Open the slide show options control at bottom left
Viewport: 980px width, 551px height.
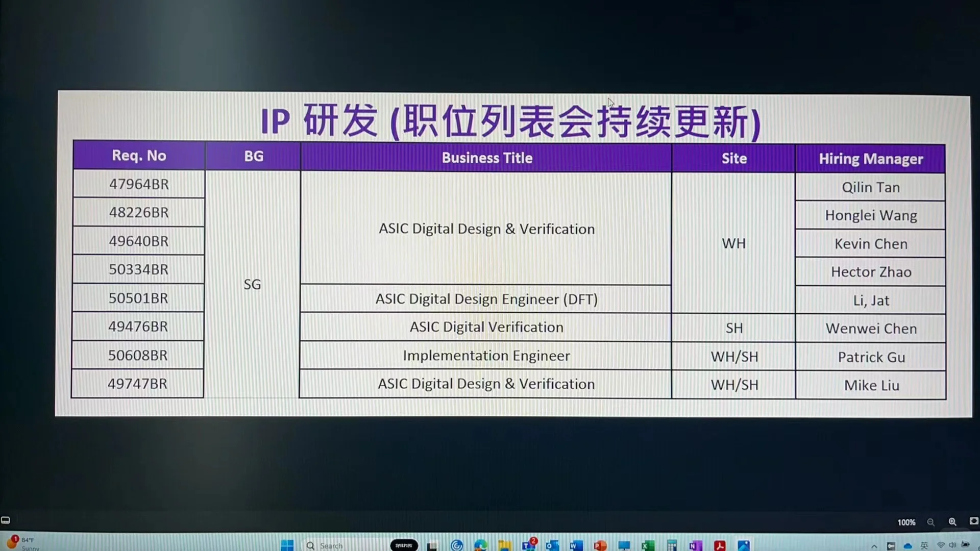point(6,520)
